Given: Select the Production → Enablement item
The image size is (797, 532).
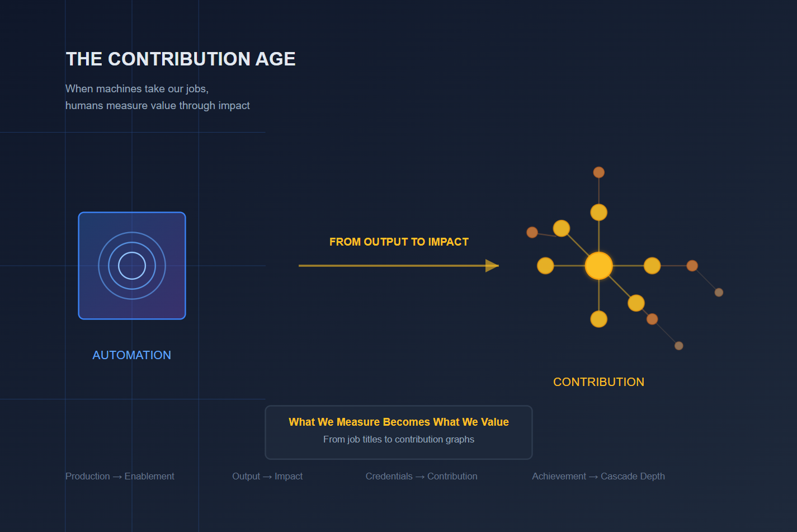Looking at the screenshot, I should [120, 477].
